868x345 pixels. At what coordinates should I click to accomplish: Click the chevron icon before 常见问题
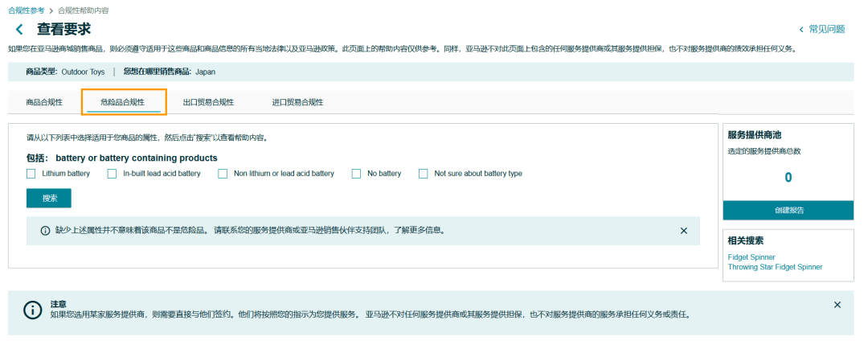point(801,30)
